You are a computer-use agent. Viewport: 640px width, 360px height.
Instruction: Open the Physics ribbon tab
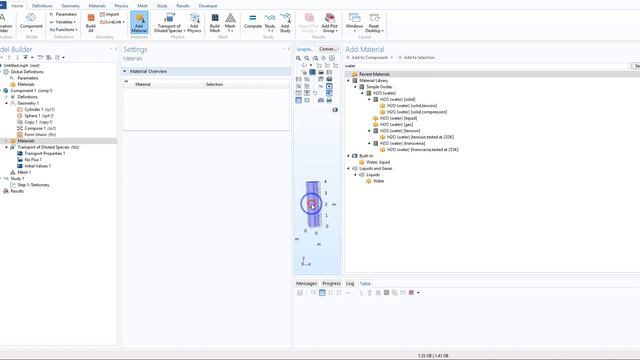(x=121, y=6)
